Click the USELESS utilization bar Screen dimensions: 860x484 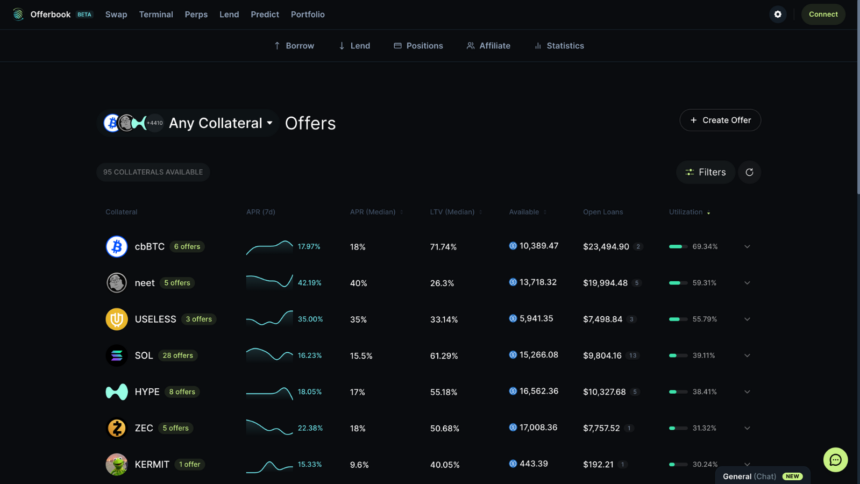click(x=678, y=319)
